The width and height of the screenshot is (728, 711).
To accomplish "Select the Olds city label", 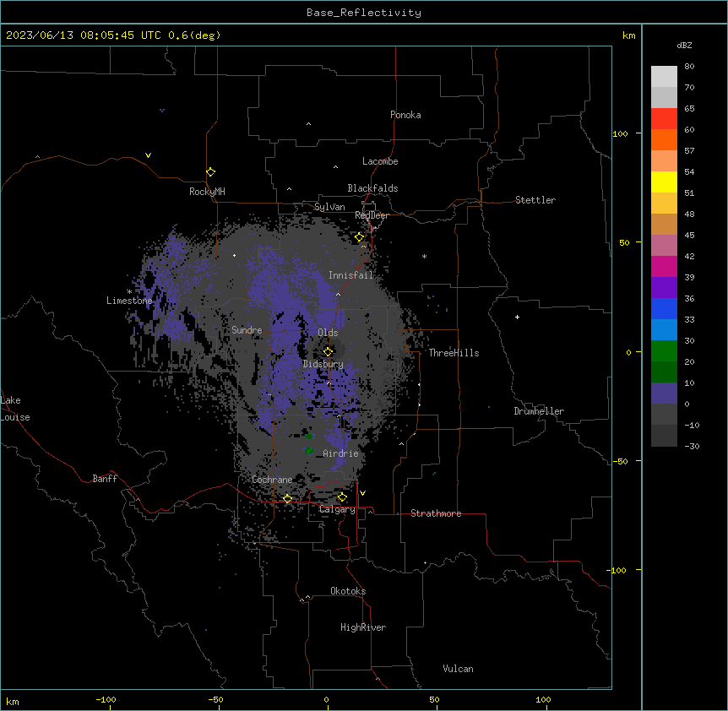I will [x=328, y=333].
